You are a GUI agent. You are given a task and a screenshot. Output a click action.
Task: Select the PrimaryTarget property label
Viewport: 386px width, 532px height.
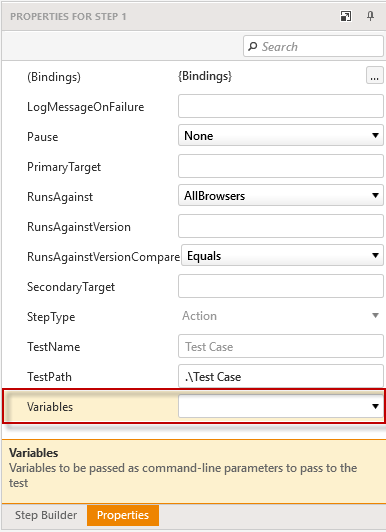[x=64, y=167]
